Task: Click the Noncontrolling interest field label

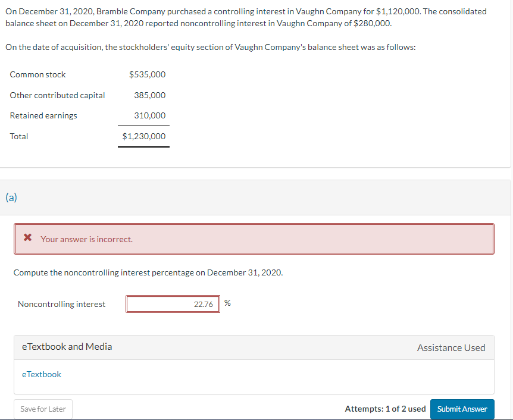Action: coord(61,304)
